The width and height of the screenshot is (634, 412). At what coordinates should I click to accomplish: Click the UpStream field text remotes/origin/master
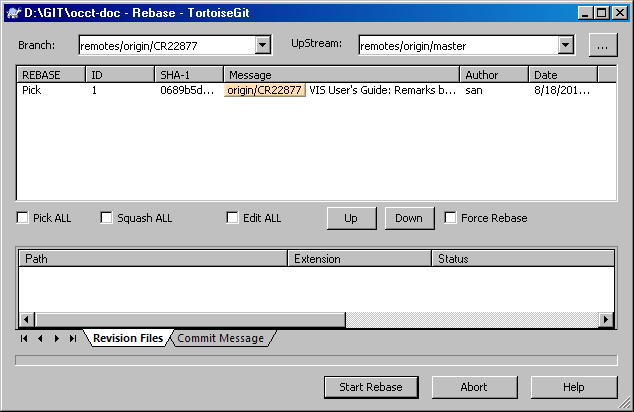[413, 46]
